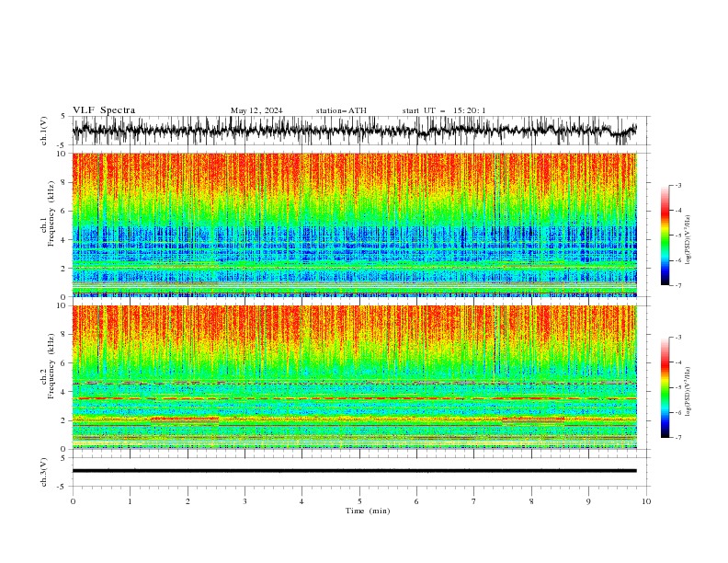Click the flat black ch.3 voltage trace
728x563 pixels.
pos(354,471)
